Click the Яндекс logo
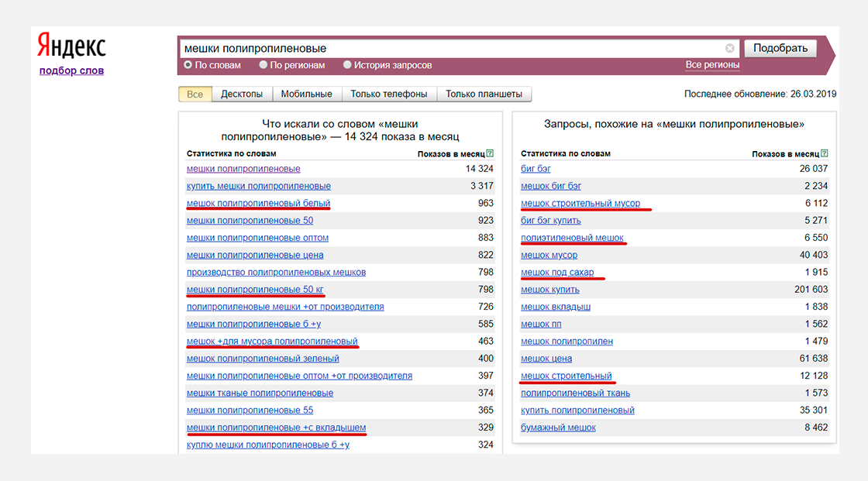Screen dimensions: 868x481 tap(71, 46)
